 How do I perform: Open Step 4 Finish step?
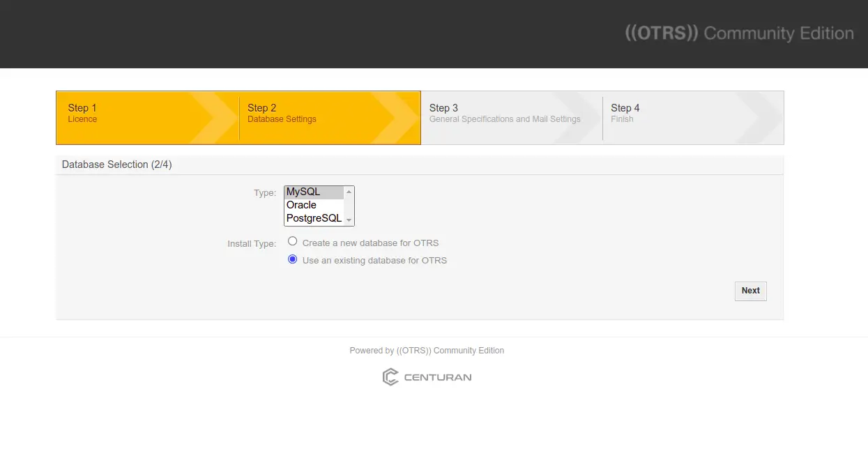coord(693,118)
